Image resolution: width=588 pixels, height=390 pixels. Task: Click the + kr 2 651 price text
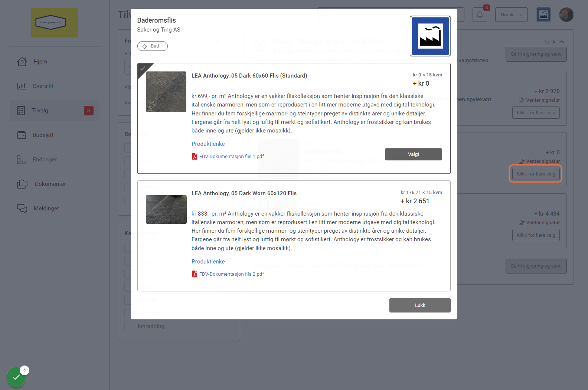[415, 201]
